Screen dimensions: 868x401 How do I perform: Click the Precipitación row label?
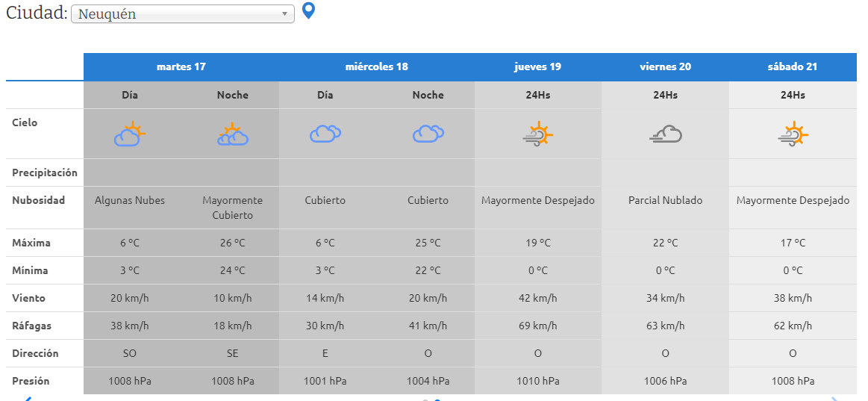pos(45,172)
